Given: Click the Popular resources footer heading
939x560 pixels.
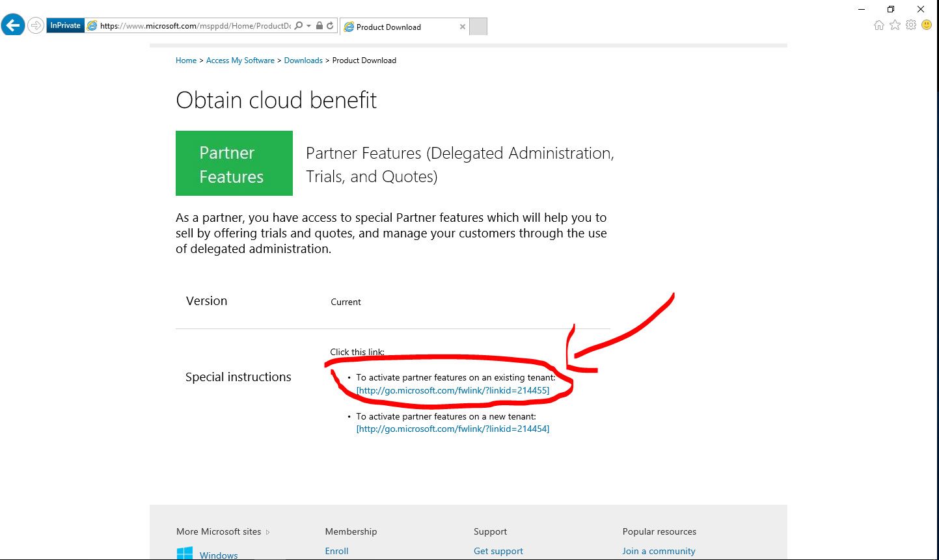Looking at the screenshot, I should (x=659, y=531).
